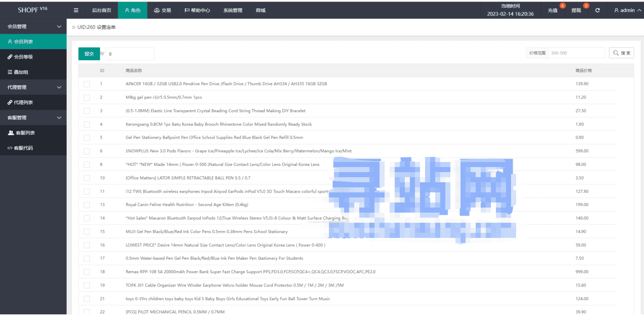Switch to the 交易 top tab
Screen dimensions: 644x325
[x=163, y=10]
